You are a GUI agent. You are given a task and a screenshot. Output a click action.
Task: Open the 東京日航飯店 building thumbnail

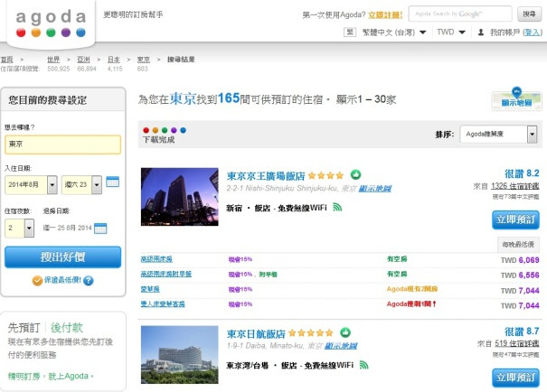coord(180,355)
